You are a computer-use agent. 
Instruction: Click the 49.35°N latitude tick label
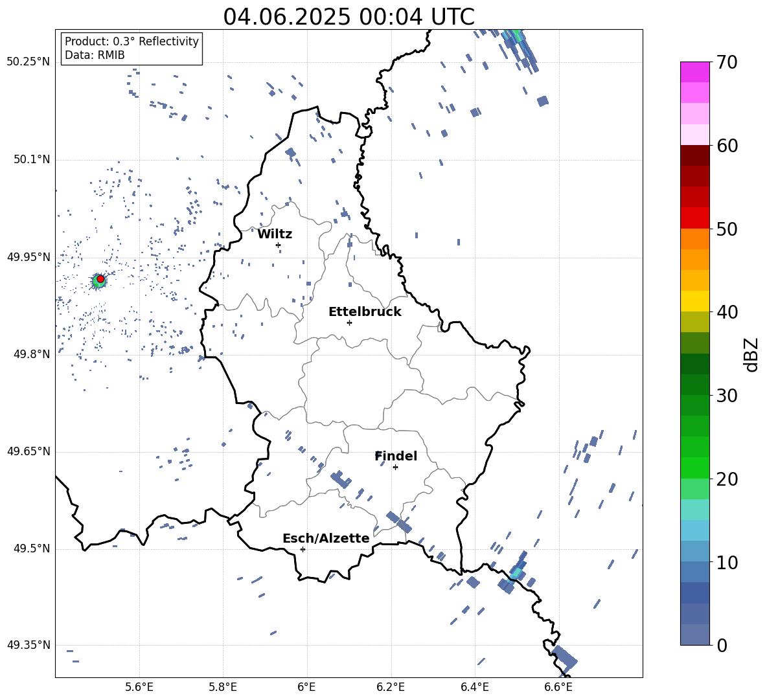click(x=29, y=645)
